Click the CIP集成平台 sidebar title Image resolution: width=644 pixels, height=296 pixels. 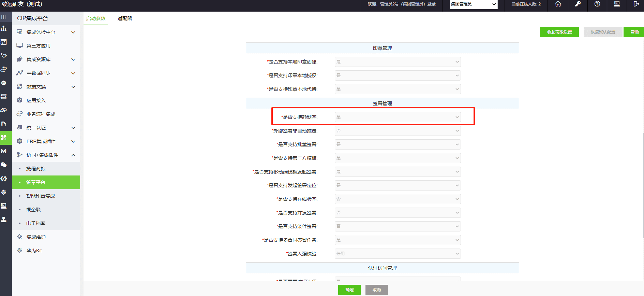coord(33,18)
